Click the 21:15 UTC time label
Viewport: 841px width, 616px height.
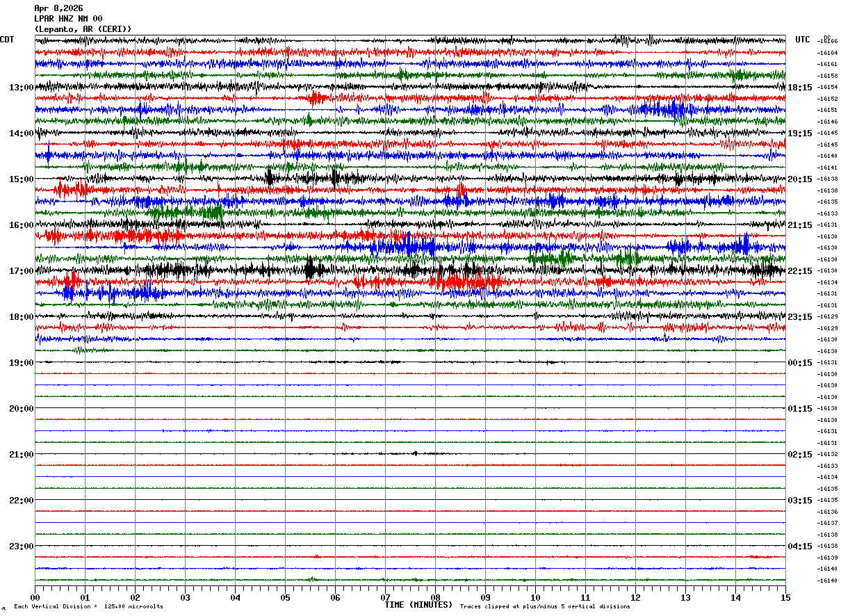799,225
